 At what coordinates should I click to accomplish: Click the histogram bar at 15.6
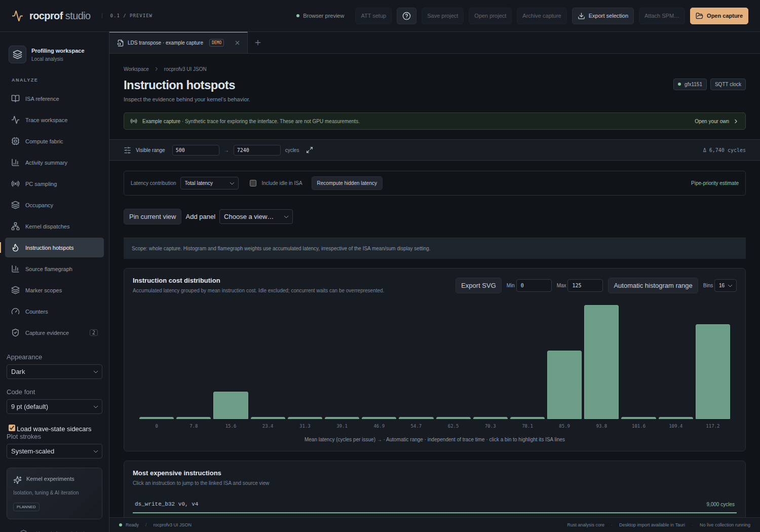(x=231, y=405)
